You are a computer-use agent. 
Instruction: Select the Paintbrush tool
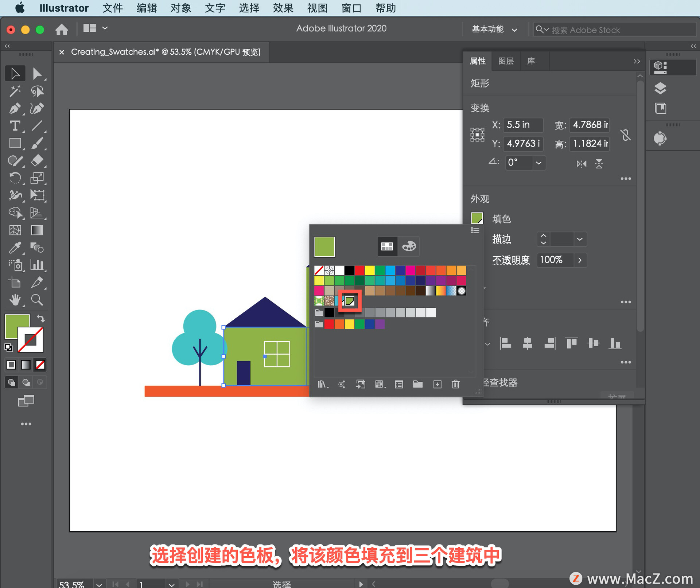click(x=37, y=143)
